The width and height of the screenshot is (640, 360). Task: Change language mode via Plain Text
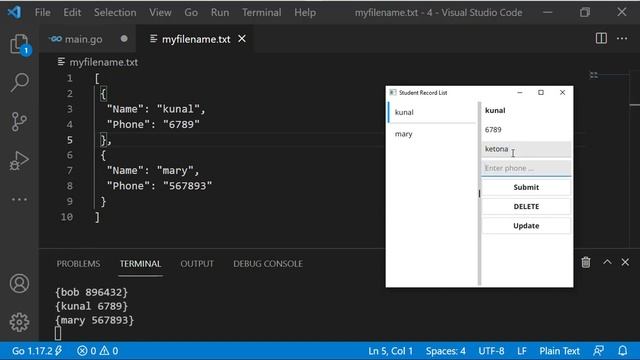tap(559, 351)
